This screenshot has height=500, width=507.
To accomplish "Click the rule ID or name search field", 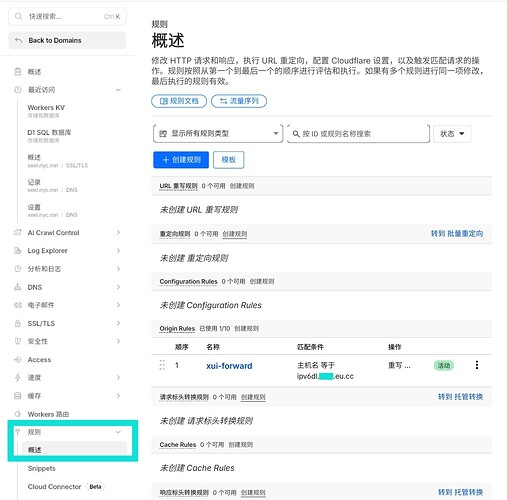I will point(358,134).
